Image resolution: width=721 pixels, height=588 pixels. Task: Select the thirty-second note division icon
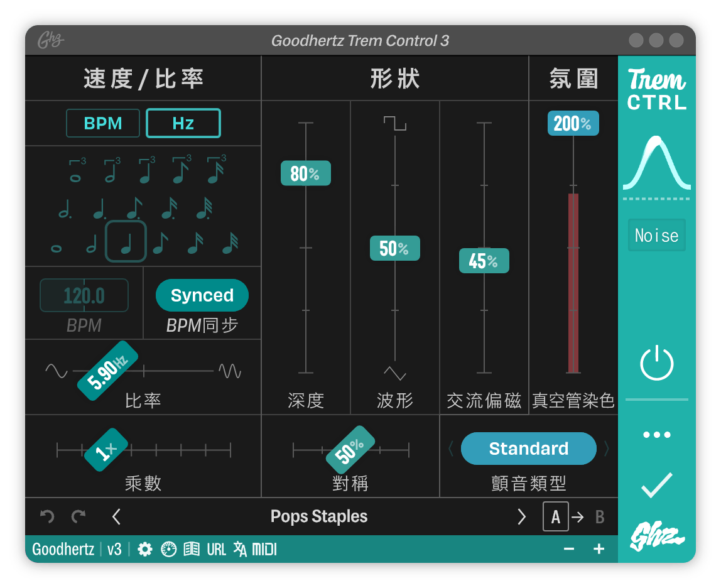click(x=230, y=243)
